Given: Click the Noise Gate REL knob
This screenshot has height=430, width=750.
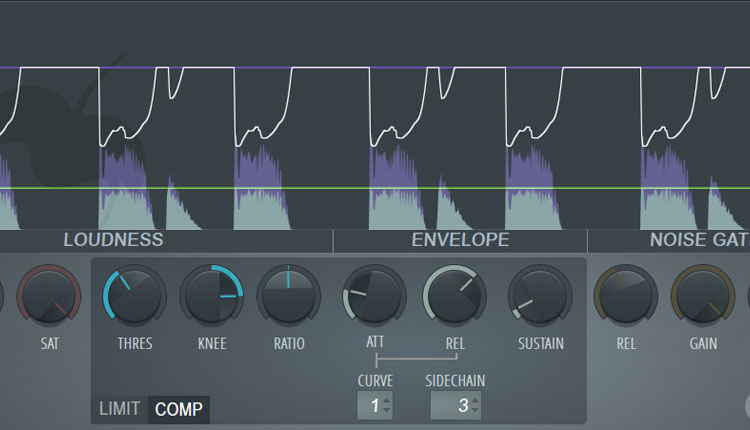Looking at the screenshot, I should click(626, 296).
